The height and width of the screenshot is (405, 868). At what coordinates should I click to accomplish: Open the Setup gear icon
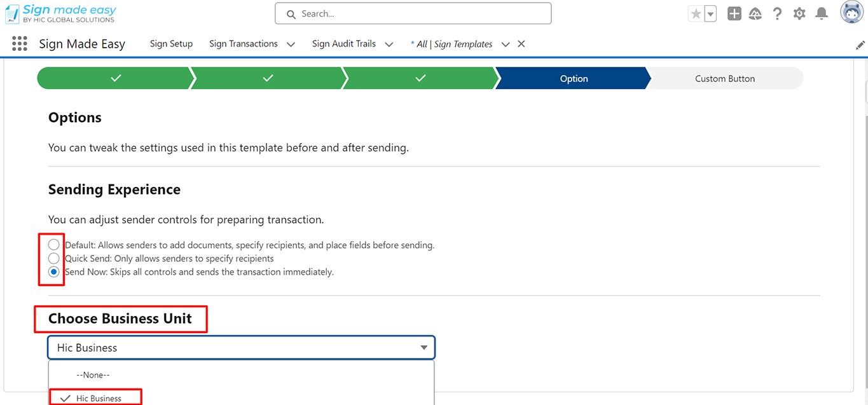pos(799,13)
